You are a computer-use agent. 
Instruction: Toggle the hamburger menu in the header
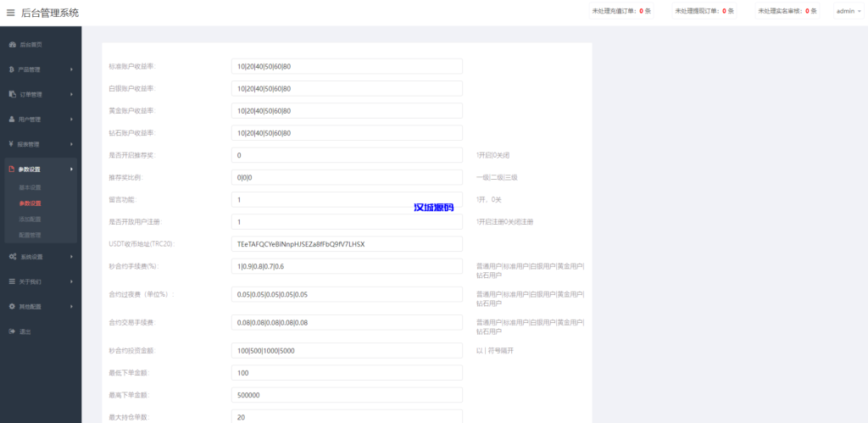click(10, 13)
